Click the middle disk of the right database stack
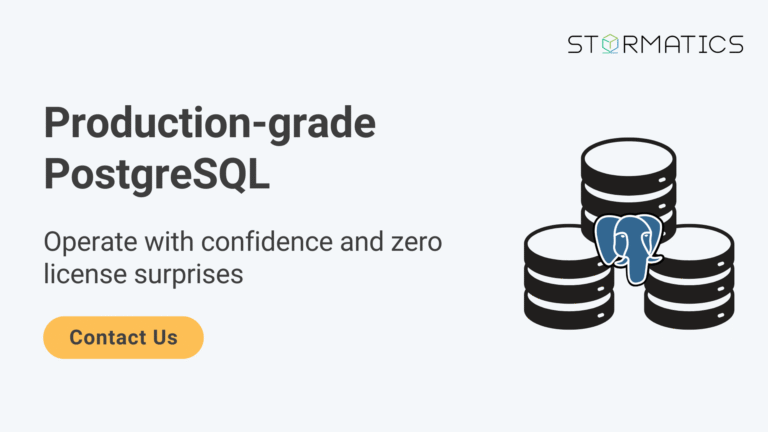Viewport: 768px width, 432px height. pyautogui.click(x=691, y=278)
